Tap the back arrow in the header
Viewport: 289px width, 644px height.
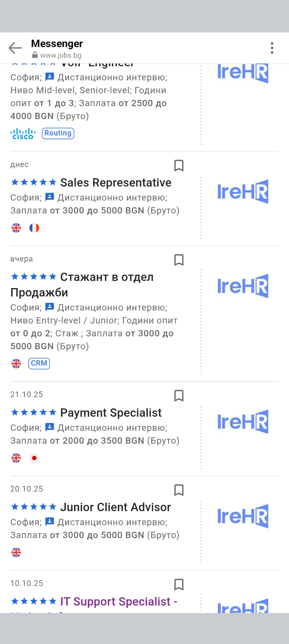coord(15,48)
